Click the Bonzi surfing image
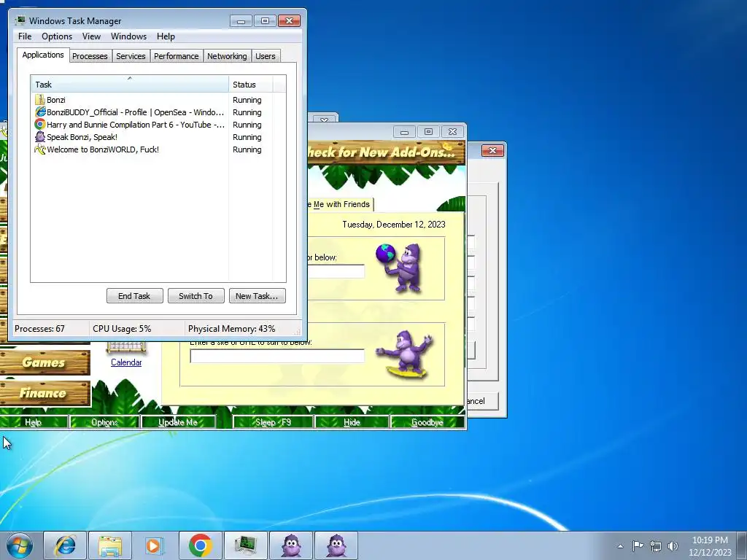747x560 pixels. 405,354
